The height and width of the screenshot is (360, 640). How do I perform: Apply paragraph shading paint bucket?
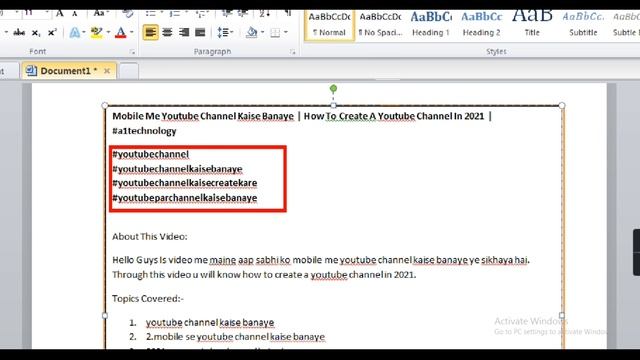[x=251, y=32]
